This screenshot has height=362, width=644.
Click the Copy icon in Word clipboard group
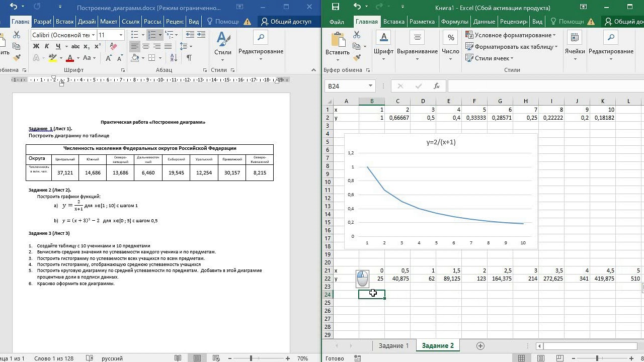click(x=17, y=46)
